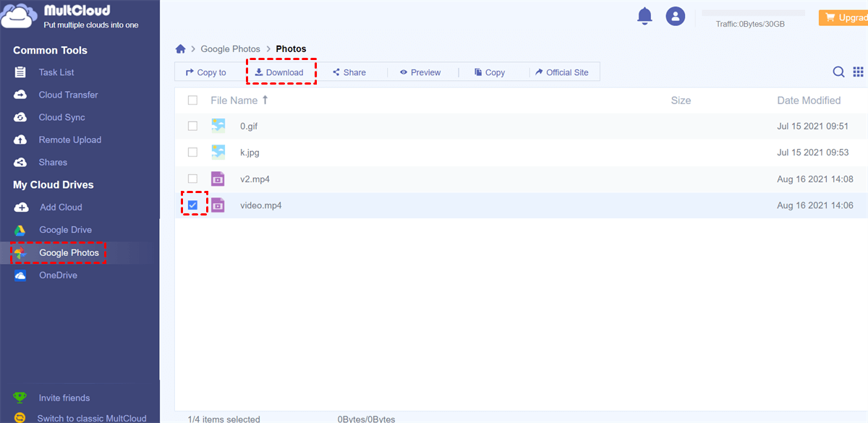Screen dimensions: 868x423
Task: Check the box for v2.mp4
Action: click(x=192, y=179)
